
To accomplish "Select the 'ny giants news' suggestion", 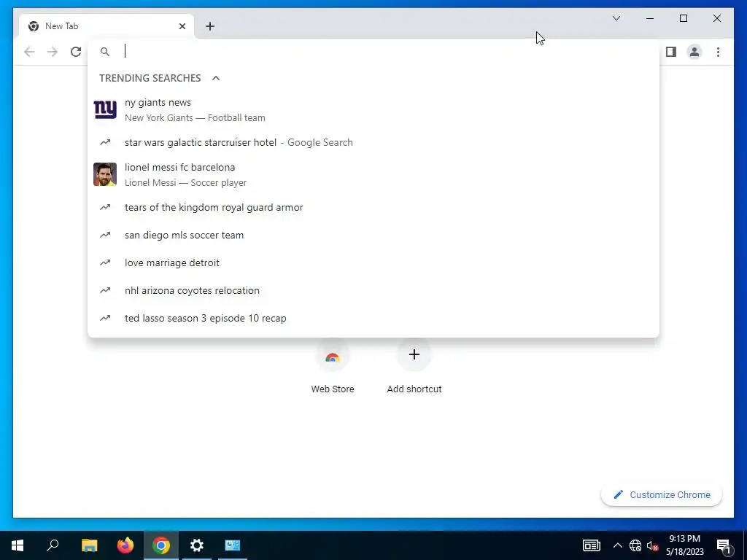I will [x=373, y=110].
